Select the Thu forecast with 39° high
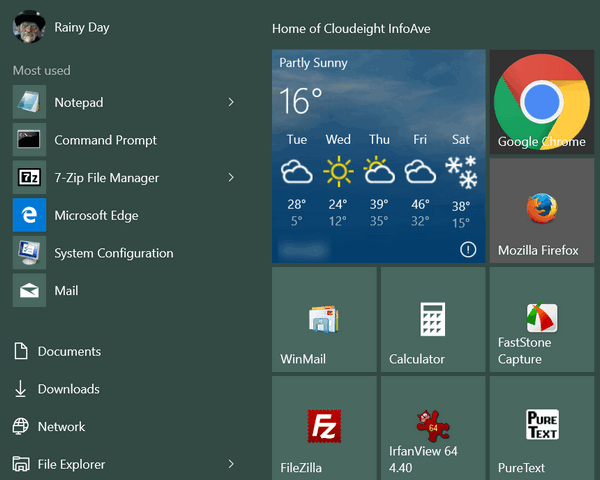 [379, 180]
